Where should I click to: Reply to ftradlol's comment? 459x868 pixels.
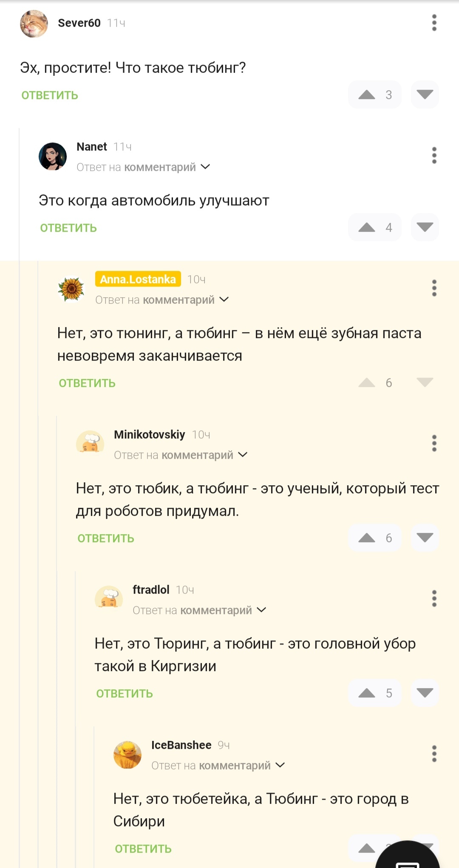pyautogui.click(x=125, y=694)
